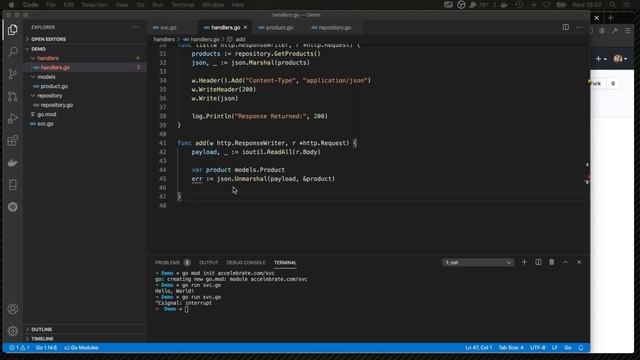The height and width of the screenshot is (360, 640).
Task: Open the Explorer view in activity bar
Action: 13,30
